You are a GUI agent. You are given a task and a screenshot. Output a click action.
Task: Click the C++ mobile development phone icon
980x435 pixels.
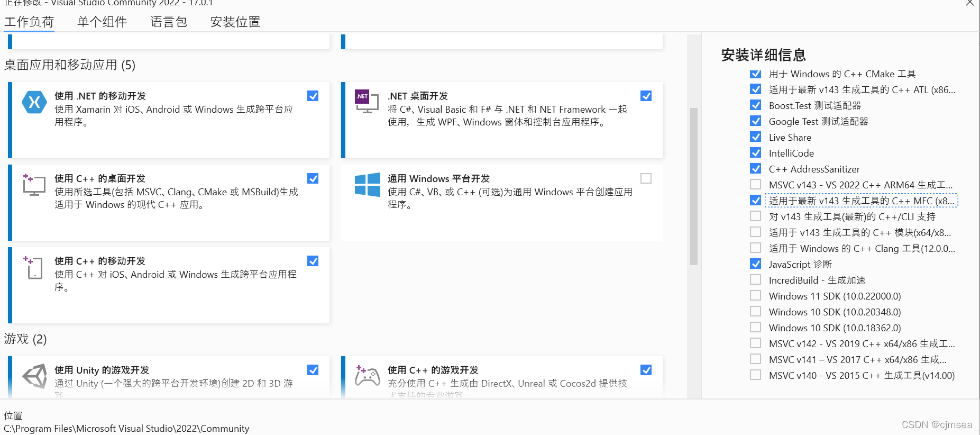pyautogui.click(x=33, y=267)
